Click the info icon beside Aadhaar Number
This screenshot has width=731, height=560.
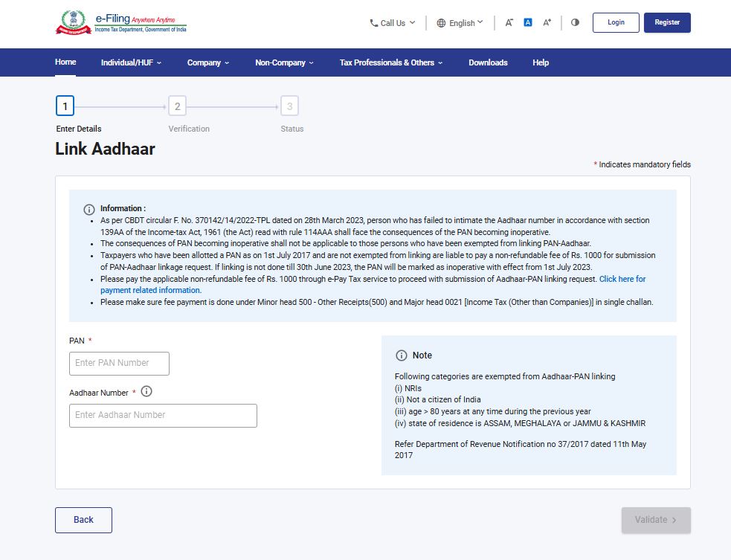pyautogui.click(x=146, y=391)
